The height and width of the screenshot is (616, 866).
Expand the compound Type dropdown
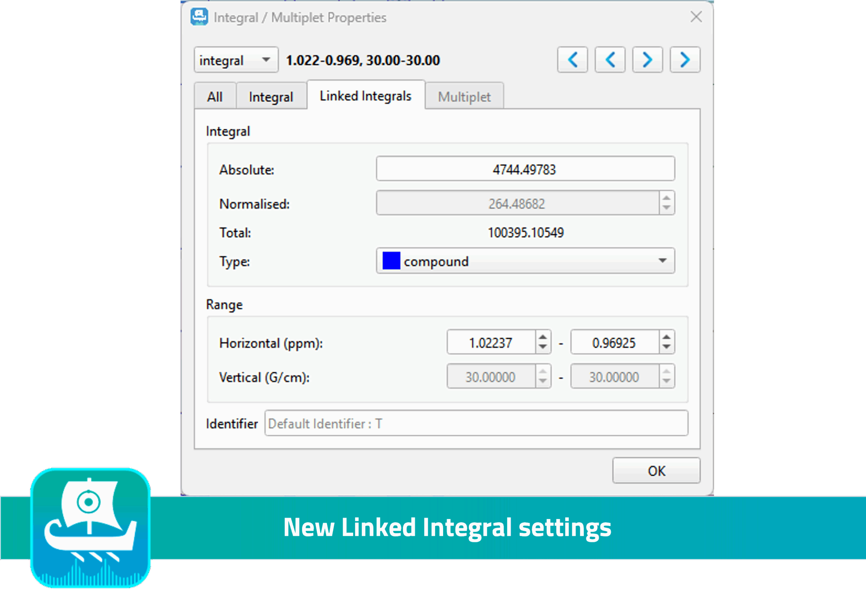click(x=662, y=261)
